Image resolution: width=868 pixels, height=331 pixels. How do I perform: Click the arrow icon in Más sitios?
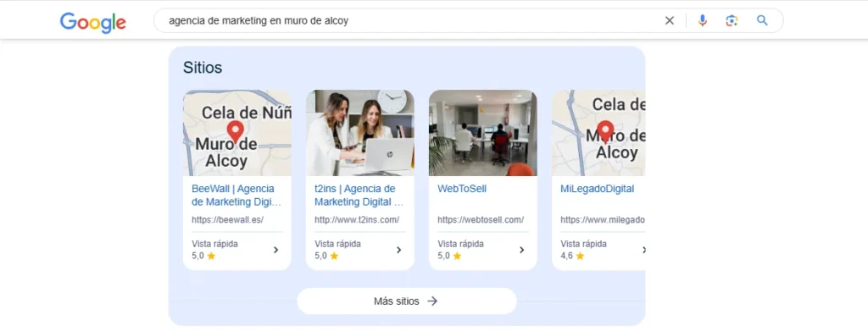(x=432, y=301)
